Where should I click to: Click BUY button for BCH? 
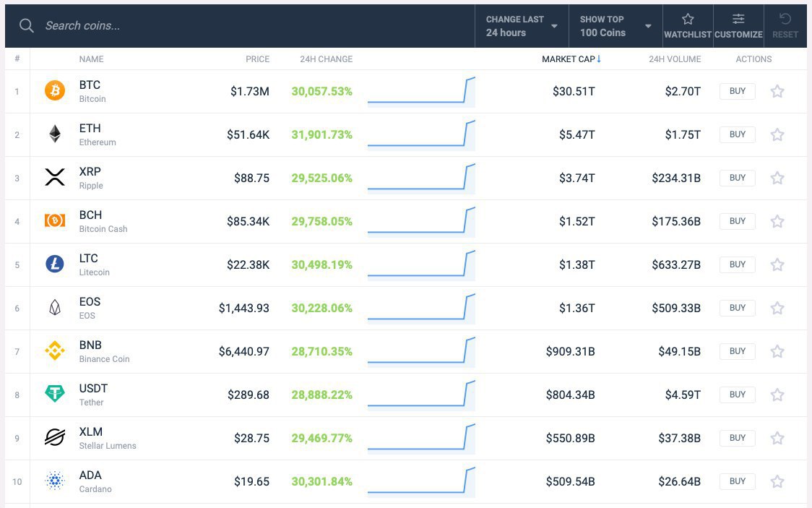(x=738, y=221)
